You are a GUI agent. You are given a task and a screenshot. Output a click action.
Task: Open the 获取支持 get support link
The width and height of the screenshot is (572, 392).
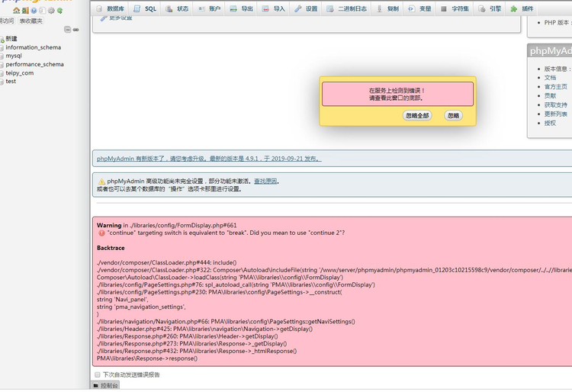[555, 105]
